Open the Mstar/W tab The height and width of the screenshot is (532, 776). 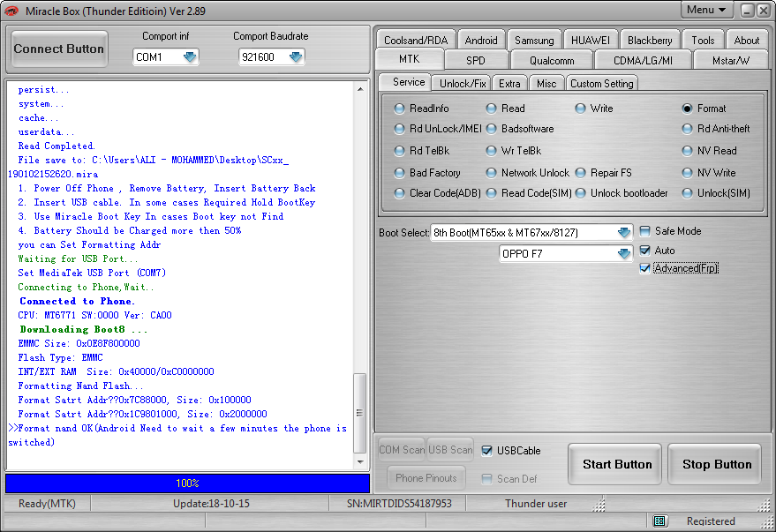(731, 60)
